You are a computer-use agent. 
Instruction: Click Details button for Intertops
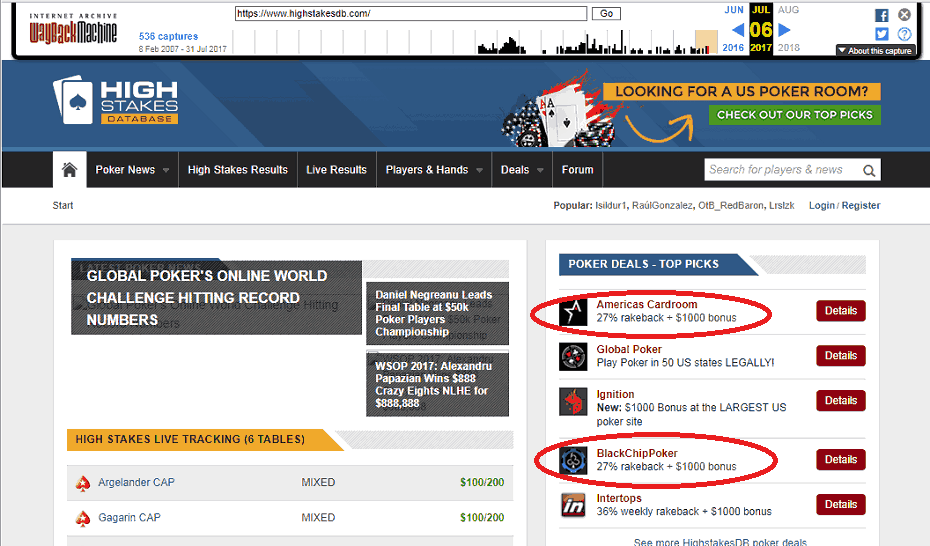click(x=840, y=505)
